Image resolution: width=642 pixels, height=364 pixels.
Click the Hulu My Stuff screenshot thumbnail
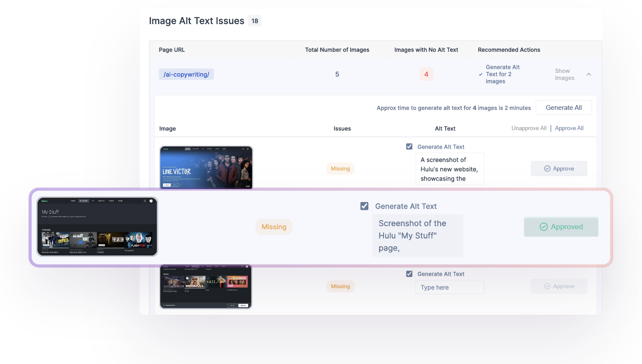pyautogui.click(x=97, y=226)
